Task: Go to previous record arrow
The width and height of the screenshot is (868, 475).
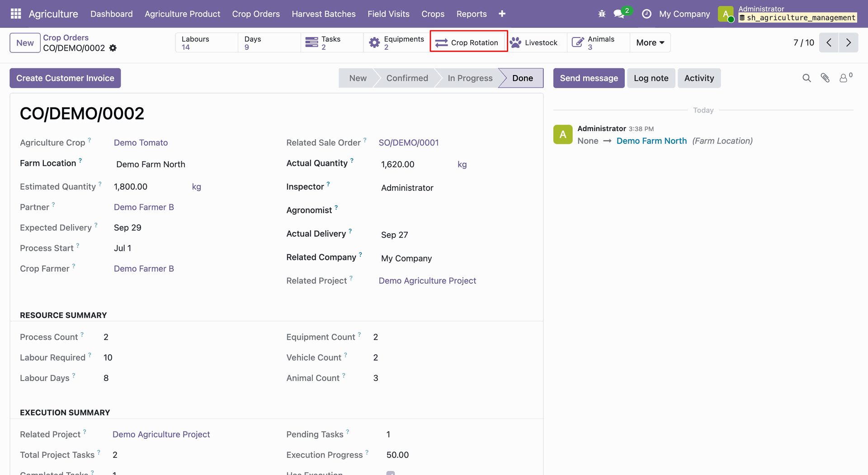Action: 829,42
